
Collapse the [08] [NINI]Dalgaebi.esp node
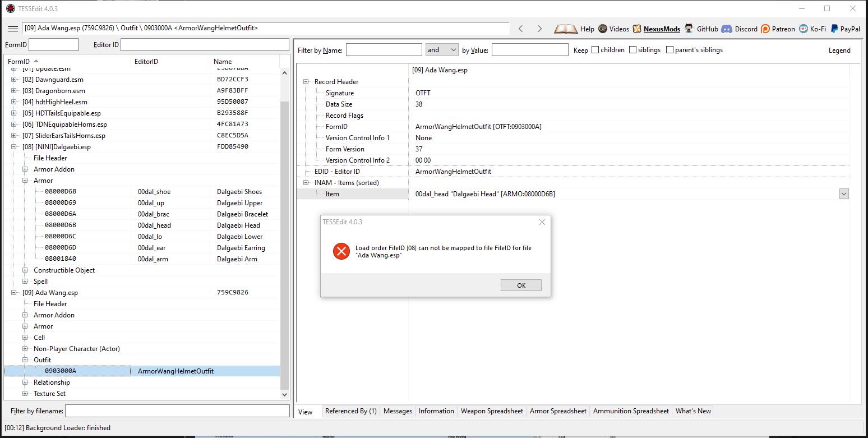pyautogui.click(x=14, y=147)
